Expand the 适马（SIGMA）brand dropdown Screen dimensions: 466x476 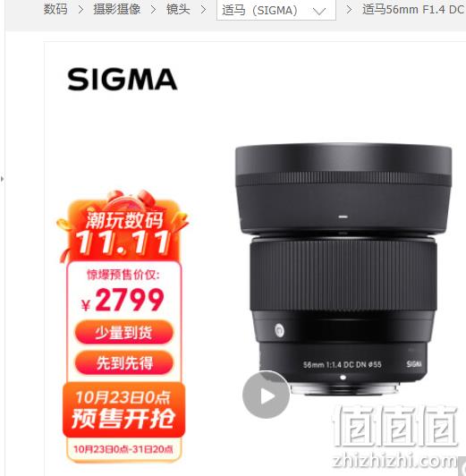point(276,10)
